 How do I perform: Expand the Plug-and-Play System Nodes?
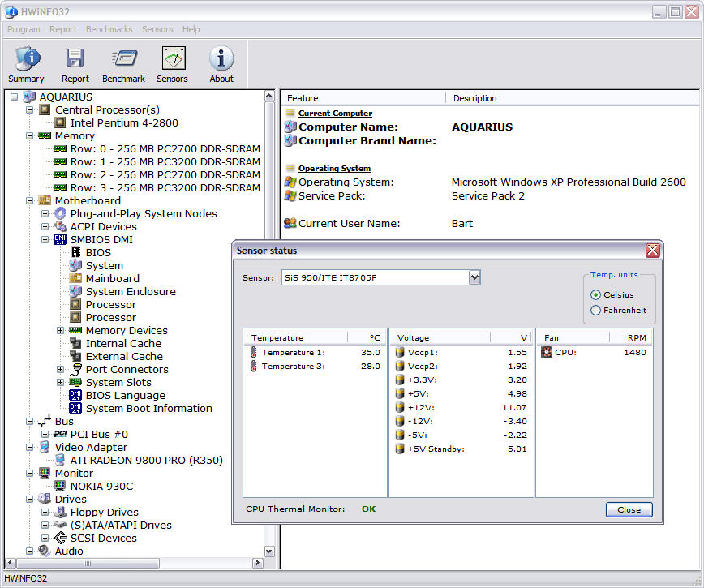(45, 213)
